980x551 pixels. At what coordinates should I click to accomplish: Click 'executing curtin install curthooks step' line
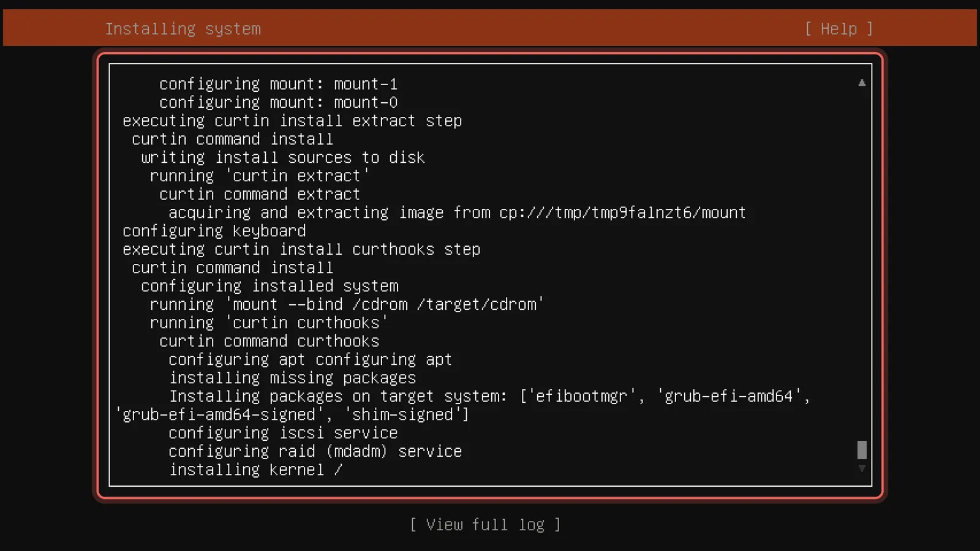click(x=301, y=249)
